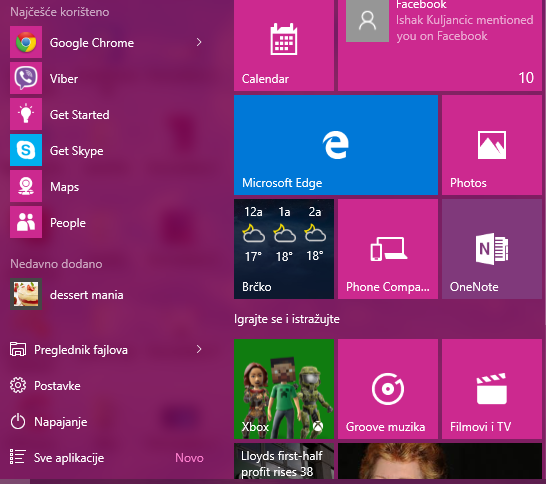Click the Igrajte se i istražujte group header
The image size is (546, 484).
[x=287, y=319]
